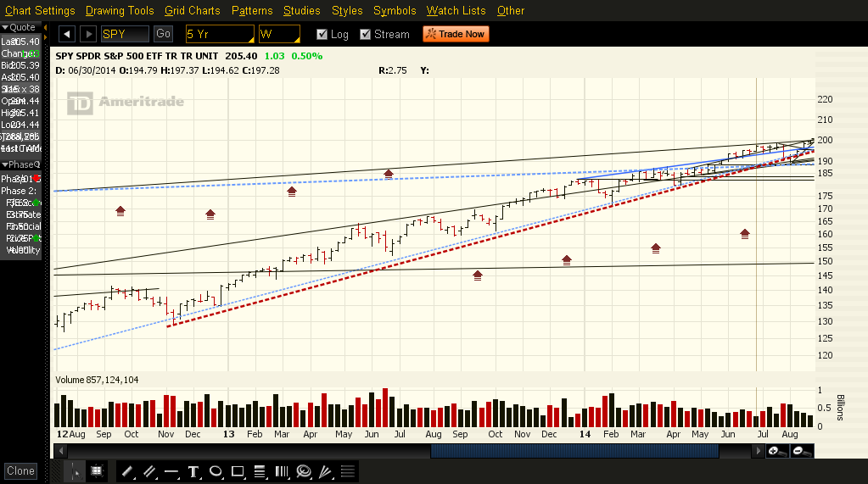Click the R:2.75 readout
This screenshot has width=868, height=484.
[x=393, y=71]
